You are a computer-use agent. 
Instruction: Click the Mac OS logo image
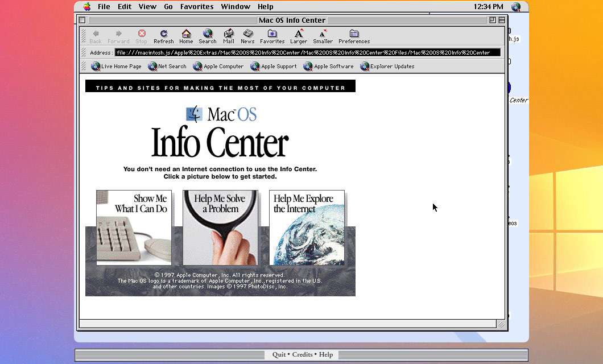(x=221, y=114)
